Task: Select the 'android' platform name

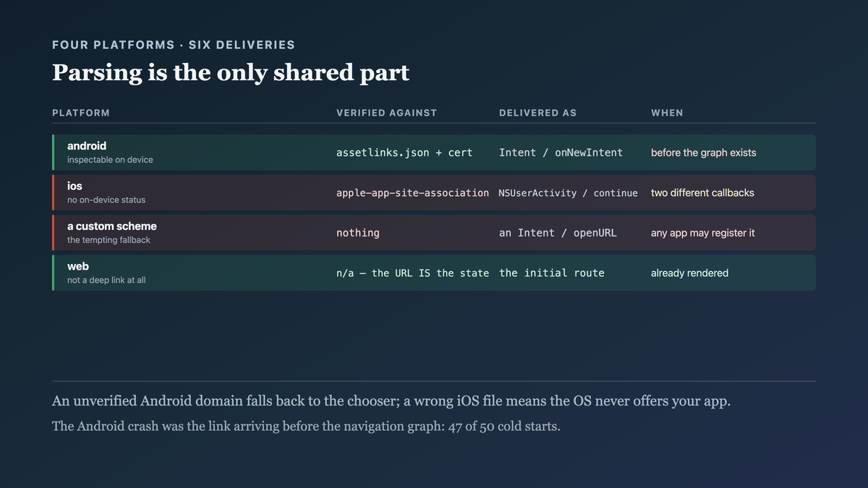Action: (87, 146)
